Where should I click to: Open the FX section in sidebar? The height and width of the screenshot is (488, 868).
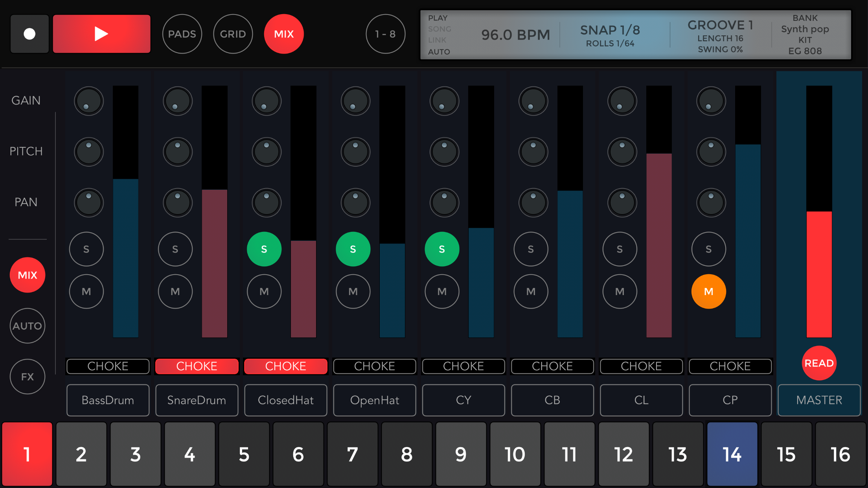pyautogui.click(x=28, y=377)
